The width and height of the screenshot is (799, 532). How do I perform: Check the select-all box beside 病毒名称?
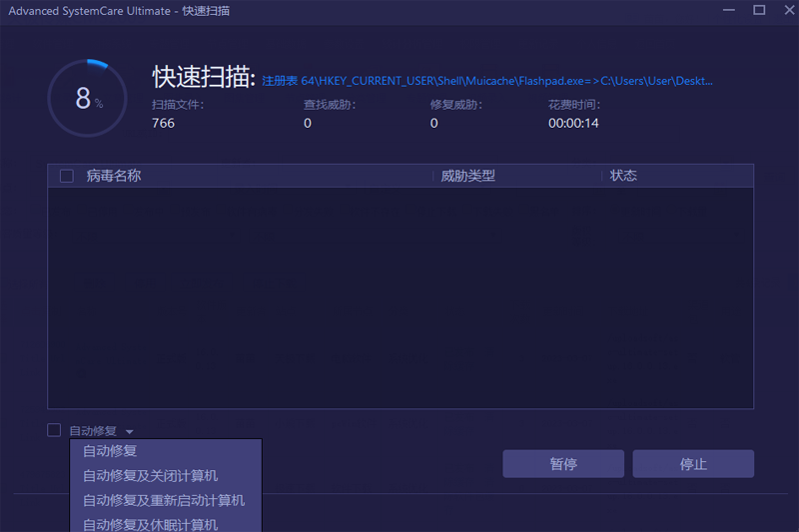pos(67,176)
